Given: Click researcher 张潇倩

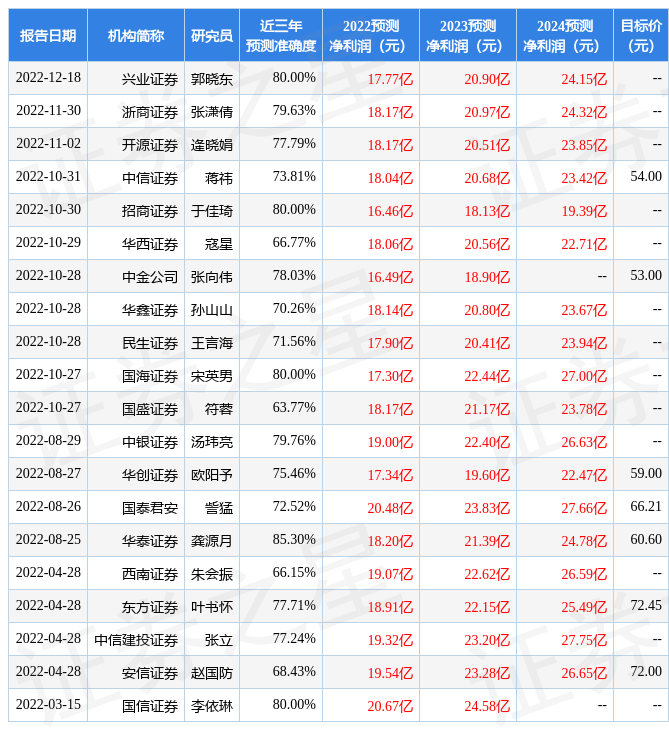Looking at the screenshot, I should pyautogui.click(x=212, y=112).
